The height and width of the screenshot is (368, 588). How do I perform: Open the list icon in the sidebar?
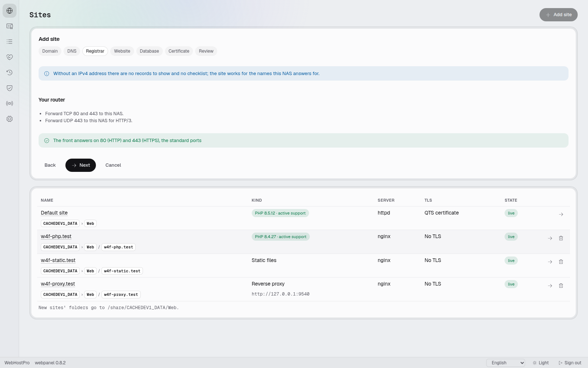[10, 42]
